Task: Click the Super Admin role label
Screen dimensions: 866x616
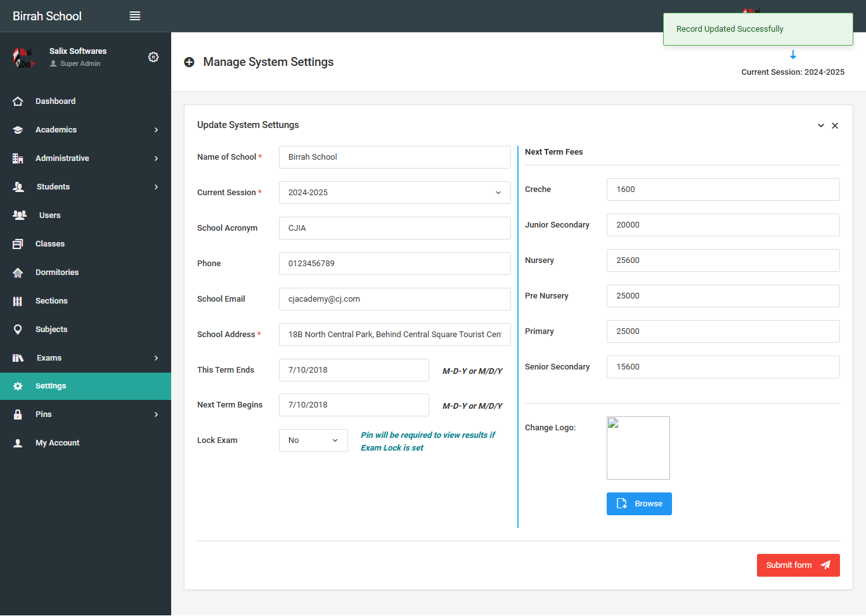Action: pos(80,63)
